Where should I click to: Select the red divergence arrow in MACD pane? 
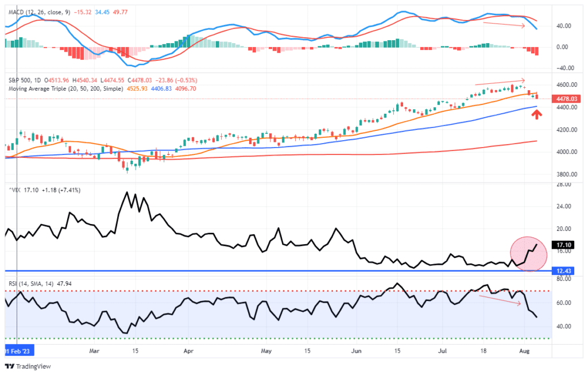(x=504, y=25)
